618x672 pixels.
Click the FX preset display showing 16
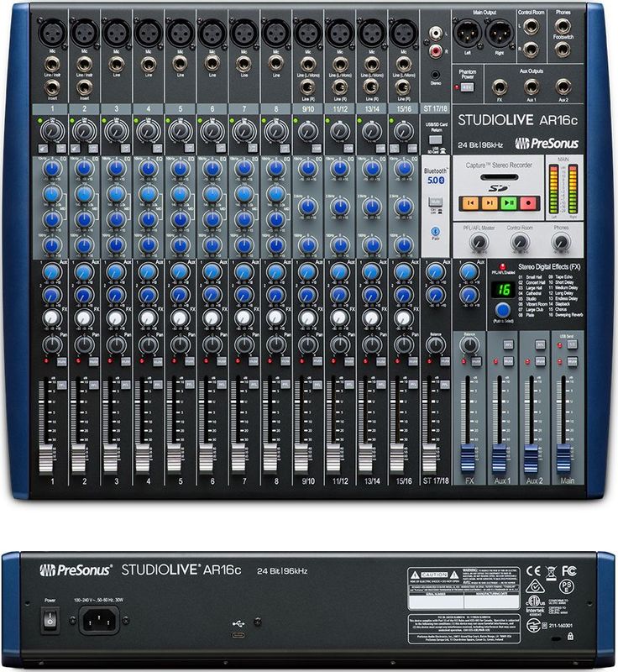pos(503,289)
